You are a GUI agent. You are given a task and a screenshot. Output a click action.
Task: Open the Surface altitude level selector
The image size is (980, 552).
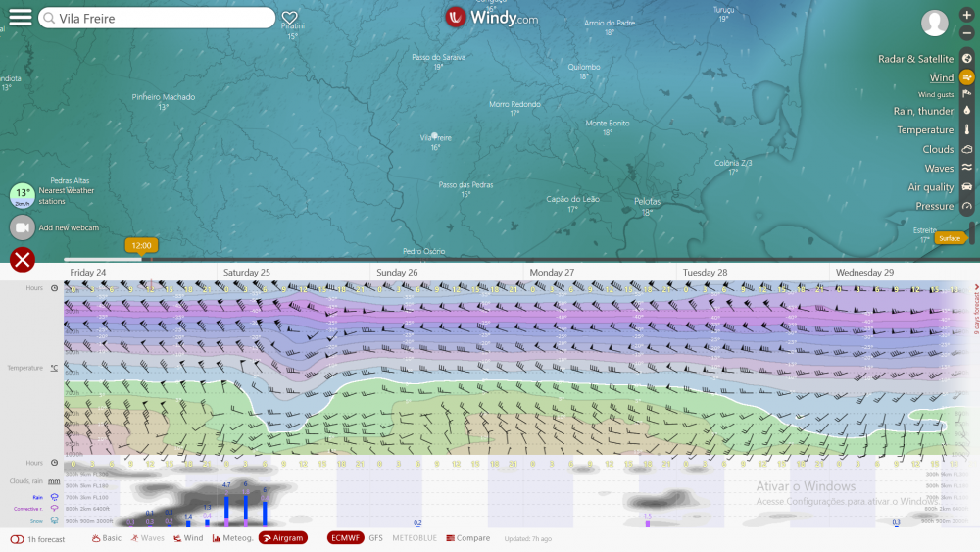[950, 238]
